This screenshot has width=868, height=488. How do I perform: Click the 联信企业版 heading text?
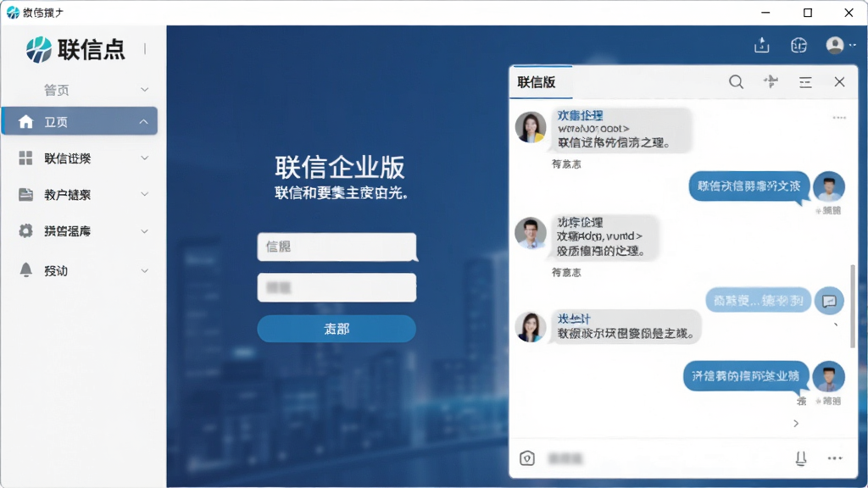pos(340,168)
